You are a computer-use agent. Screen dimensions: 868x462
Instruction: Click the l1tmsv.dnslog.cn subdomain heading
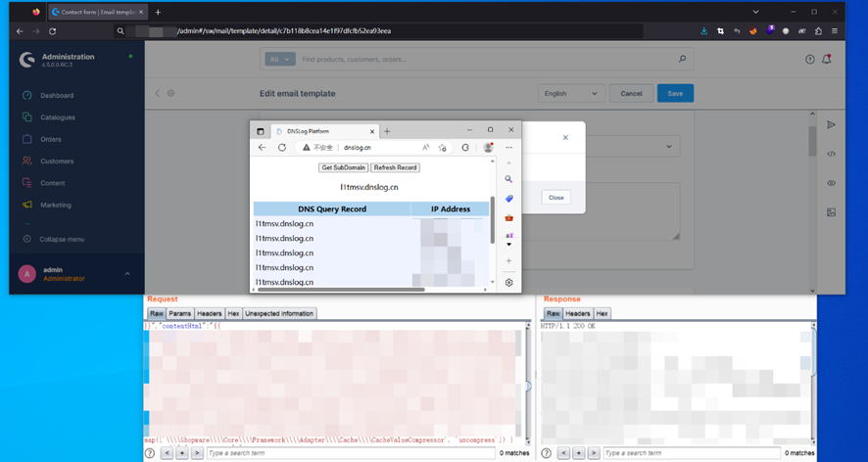pyautogui.click(x=369, y=187)
